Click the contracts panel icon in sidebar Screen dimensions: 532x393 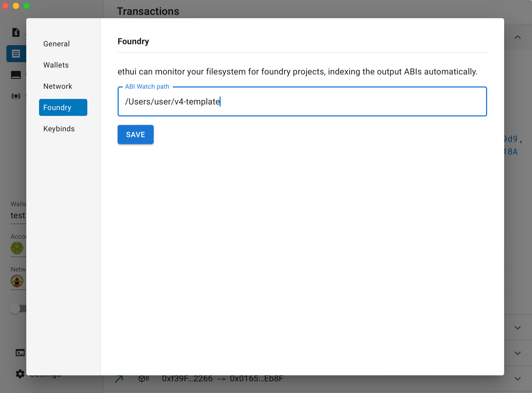[x=16, y=75]
